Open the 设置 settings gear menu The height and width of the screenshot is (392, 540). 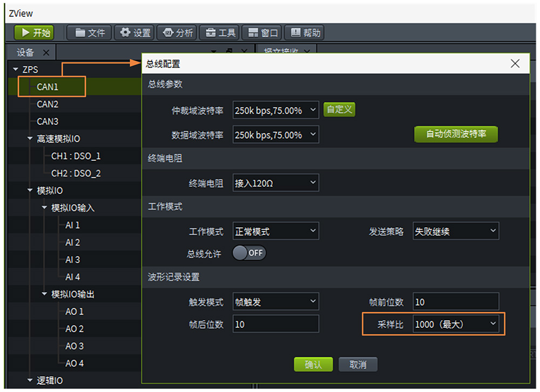[x=135, y=32]
